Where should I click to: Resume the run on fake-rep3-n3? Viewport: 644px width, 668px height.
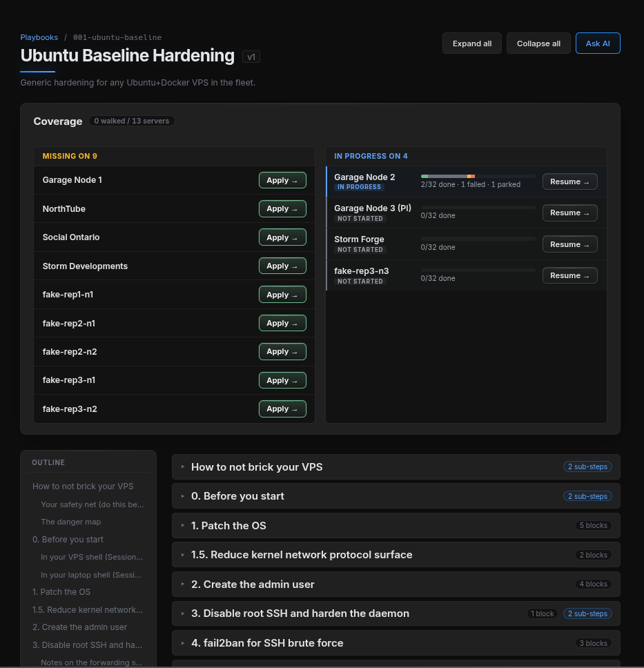[570, 275]
